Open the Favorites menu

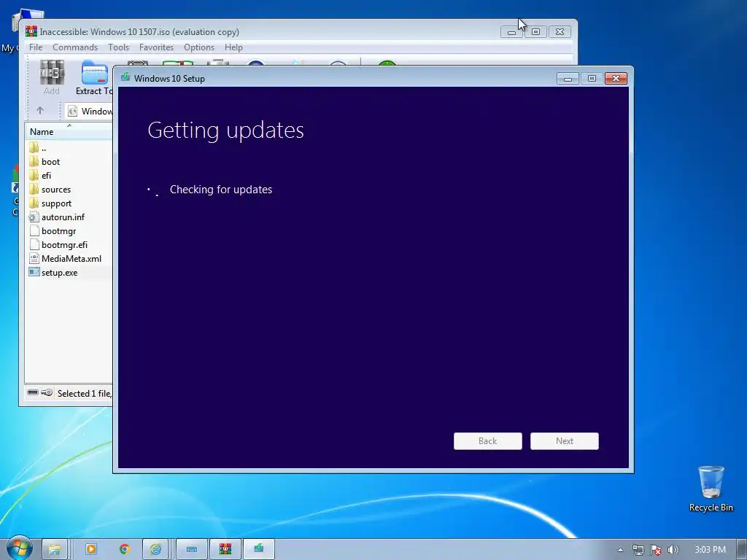point(156,47)
